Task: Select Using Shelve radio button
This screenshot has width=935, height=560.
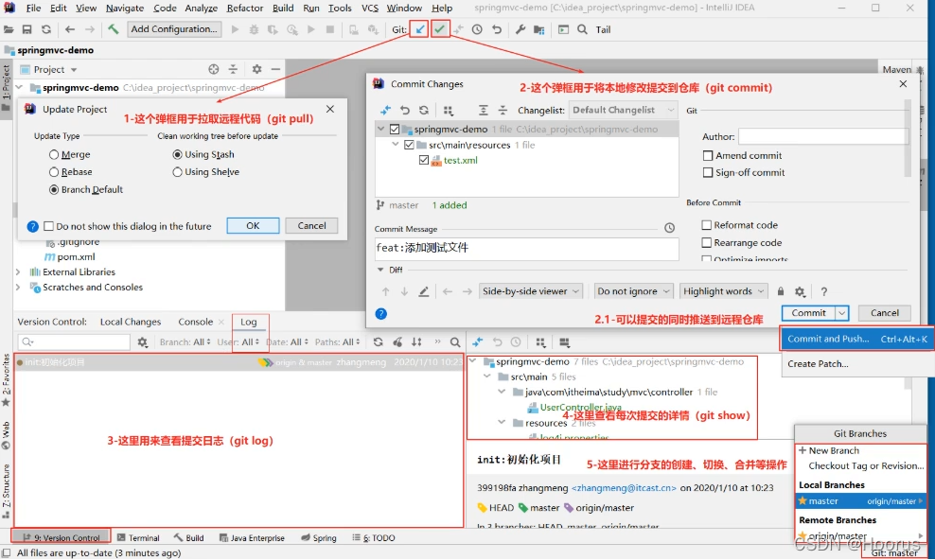Action: tap(177, 171)
